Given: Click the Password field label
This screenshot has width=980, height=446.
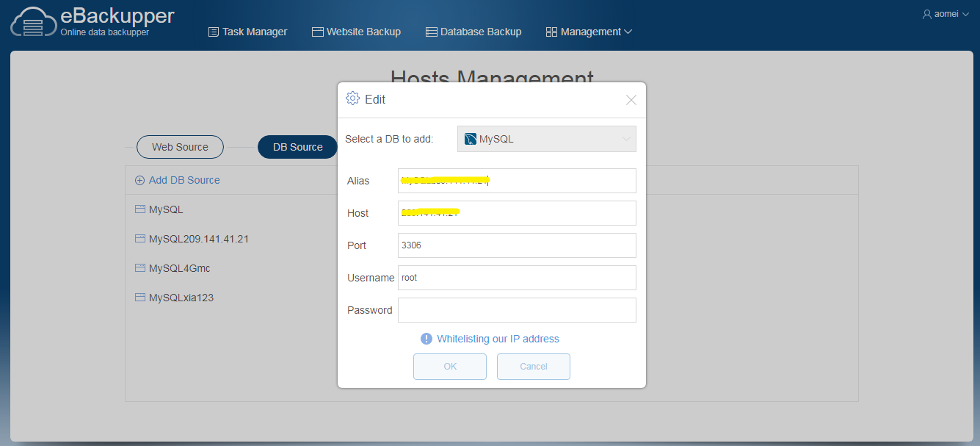Looking at the screenshot, I should [370, 310].
